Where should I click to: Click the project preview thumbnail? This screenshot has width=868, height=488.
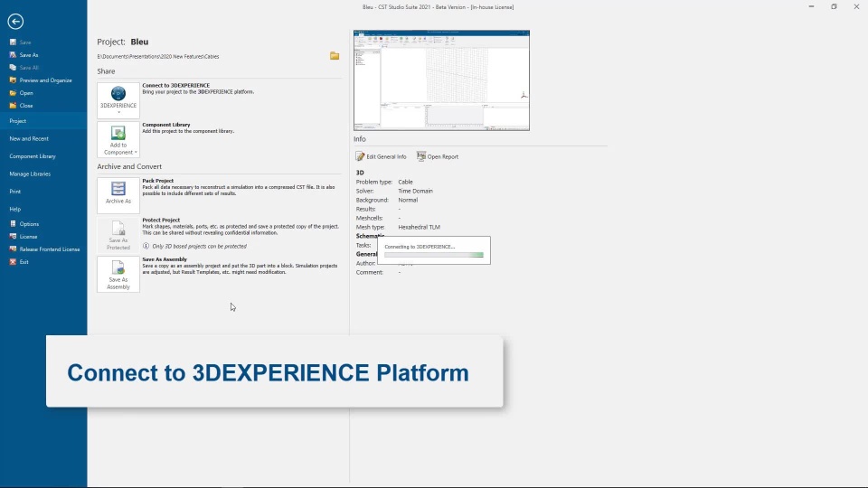click(x=442, y=80)
